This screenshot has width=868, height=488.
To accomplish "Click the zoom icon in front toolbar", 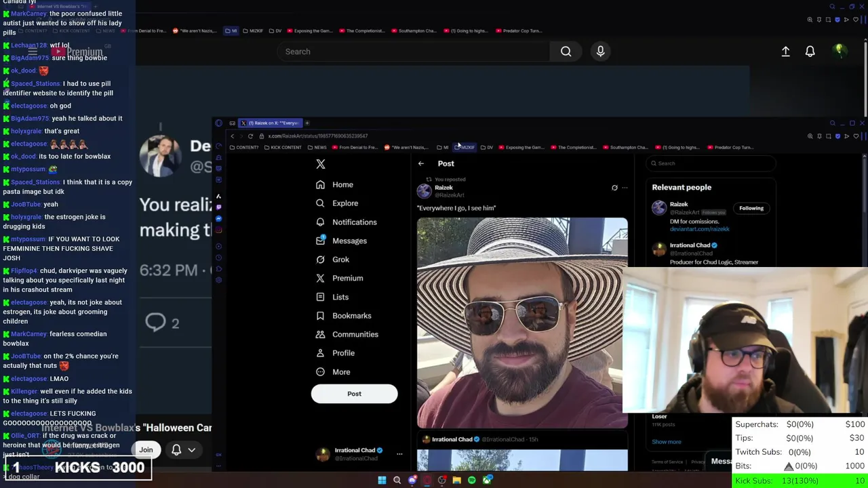I will tap(810, 136).
